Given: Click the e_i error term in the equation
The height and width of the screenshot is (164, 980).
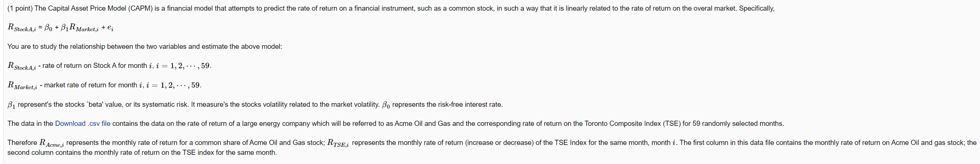Looking at the screenshot, I should (x=110, y=28).
